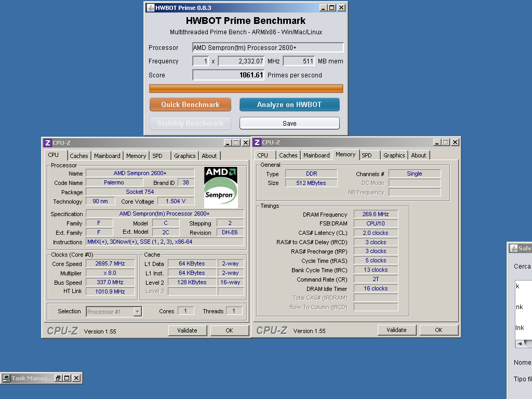Minimize the right CPU-Z window
Image resolution: width=532 pixels, height=399 pixels.
coord(437,142)
